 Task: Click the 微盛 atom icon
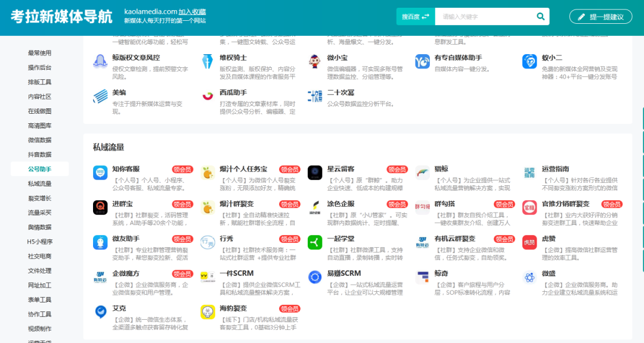[x=530, y=277]
